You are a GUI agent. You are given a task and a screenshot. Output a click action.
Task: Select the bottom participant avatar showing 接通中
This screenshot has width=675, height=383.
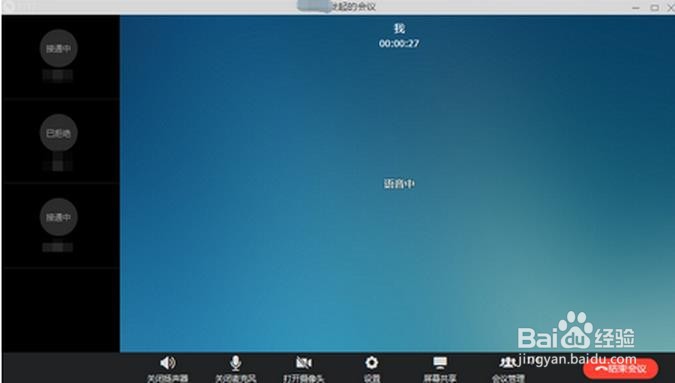59,217
